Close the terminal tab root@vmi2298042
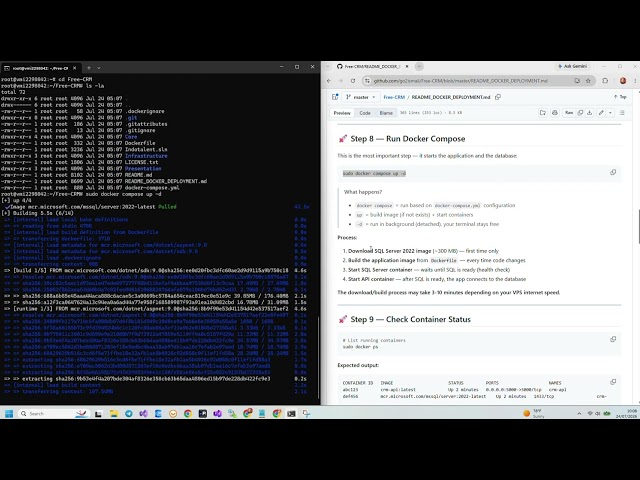The image size is (640, 480). click(74, 68)
